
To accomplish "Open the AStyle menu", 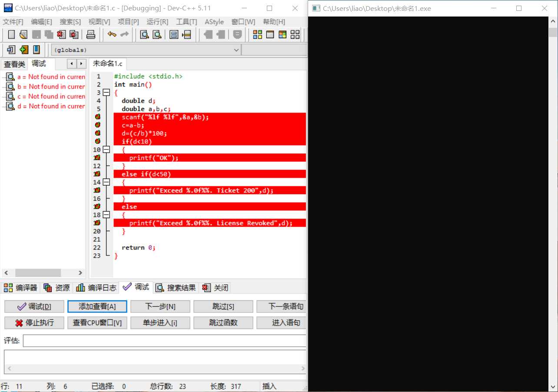I will (214, 22).
